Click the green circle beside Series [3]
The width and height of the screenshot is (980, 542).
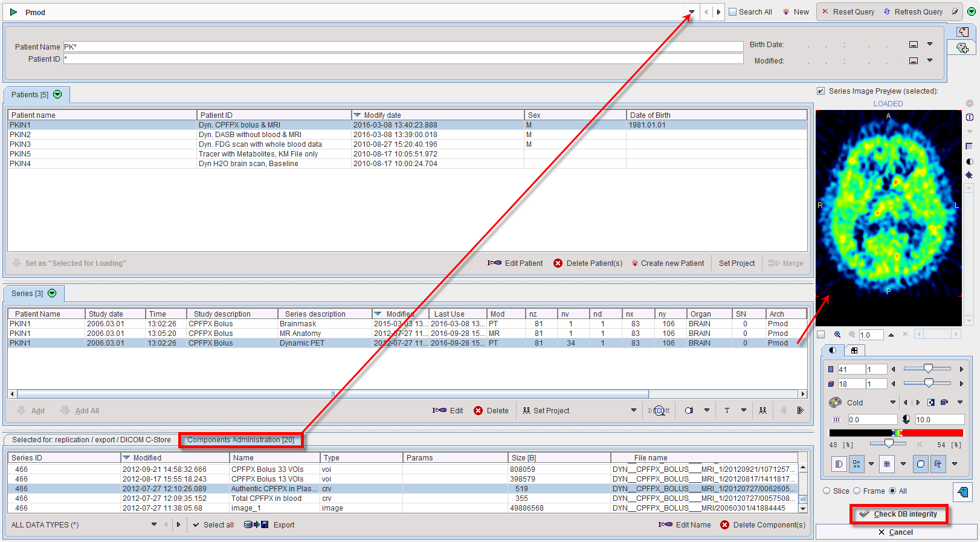tap(52, 293)
